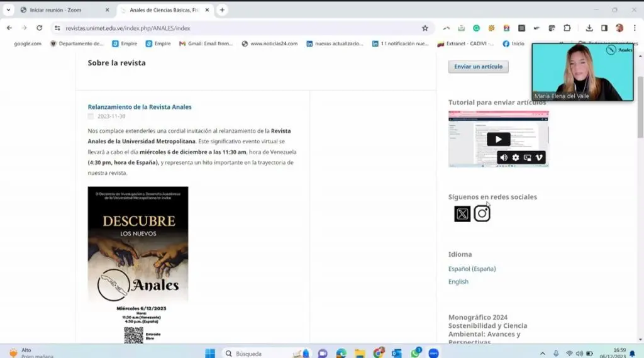Open the Vimeo logo on the video
644x358 pixels.
click(x=539, y=158)
